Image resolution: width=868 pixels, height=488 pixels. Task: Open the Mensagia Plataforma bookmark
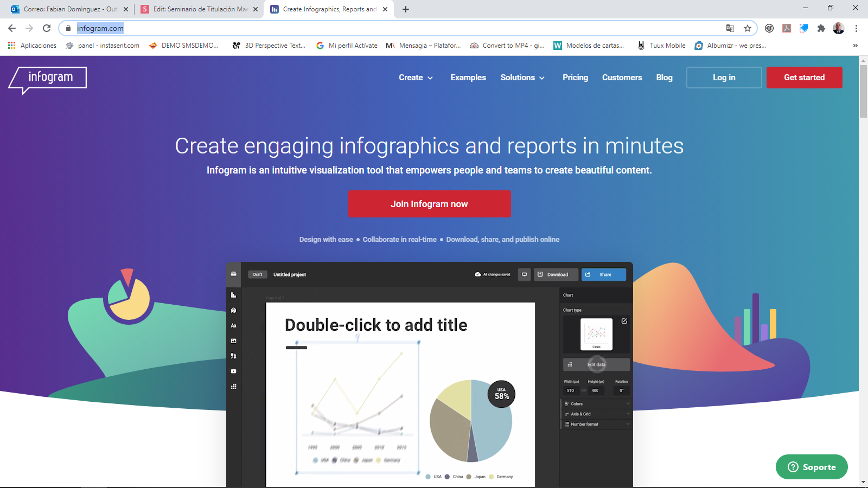coord(423,46)
